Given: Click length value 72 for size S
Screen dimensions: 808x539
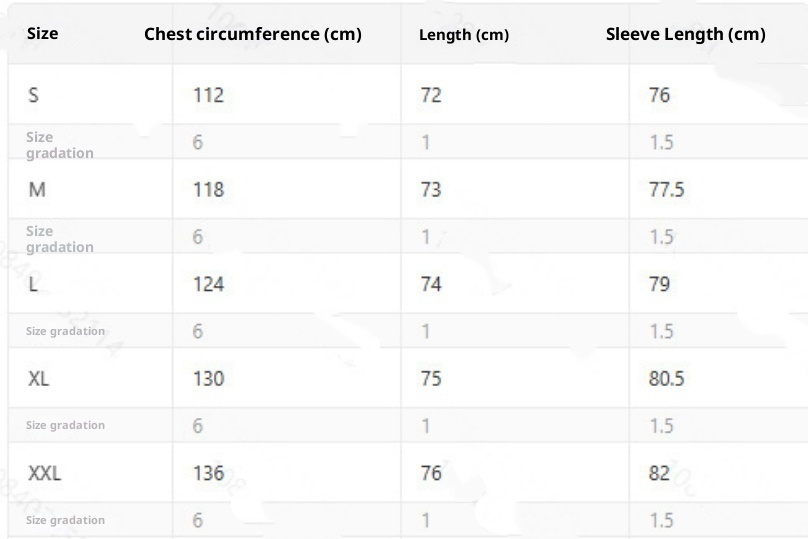Looking at the screenshot, I should [x=431, y=95].
